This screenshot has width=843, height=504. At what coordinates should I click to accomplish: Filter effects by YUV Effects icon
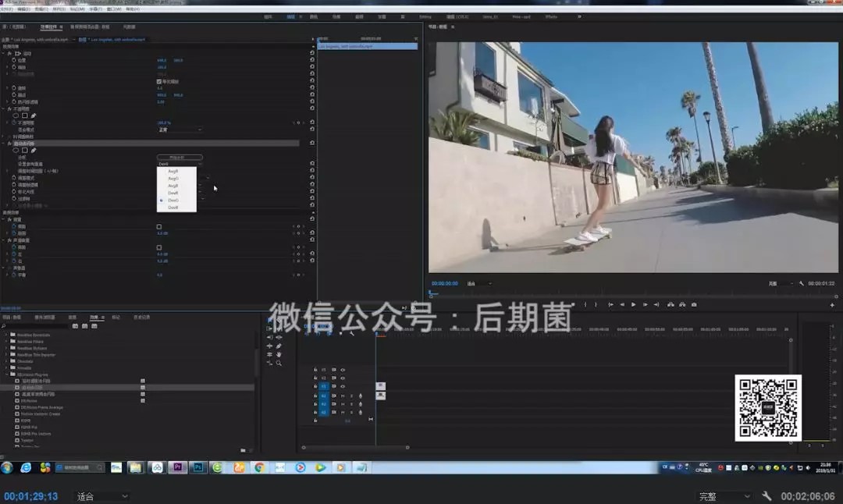pos(94,326)
